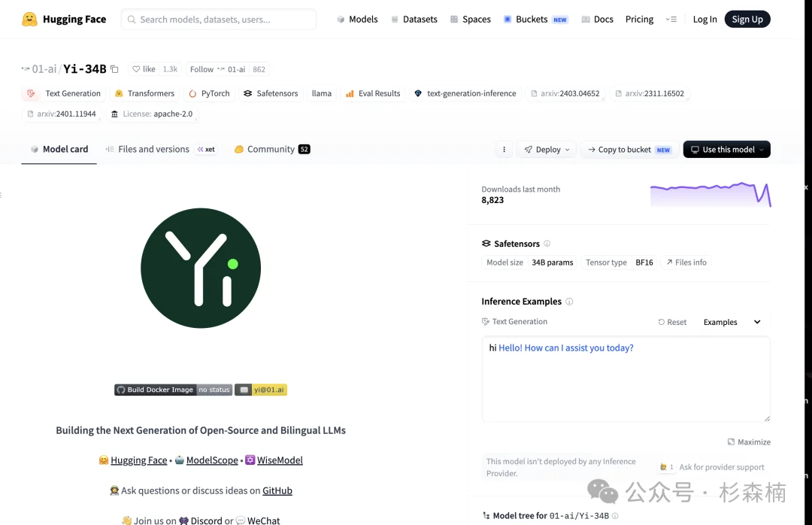Focus the search models input field
The width and height of the screenshot is (812, 525).
[219, 19]
